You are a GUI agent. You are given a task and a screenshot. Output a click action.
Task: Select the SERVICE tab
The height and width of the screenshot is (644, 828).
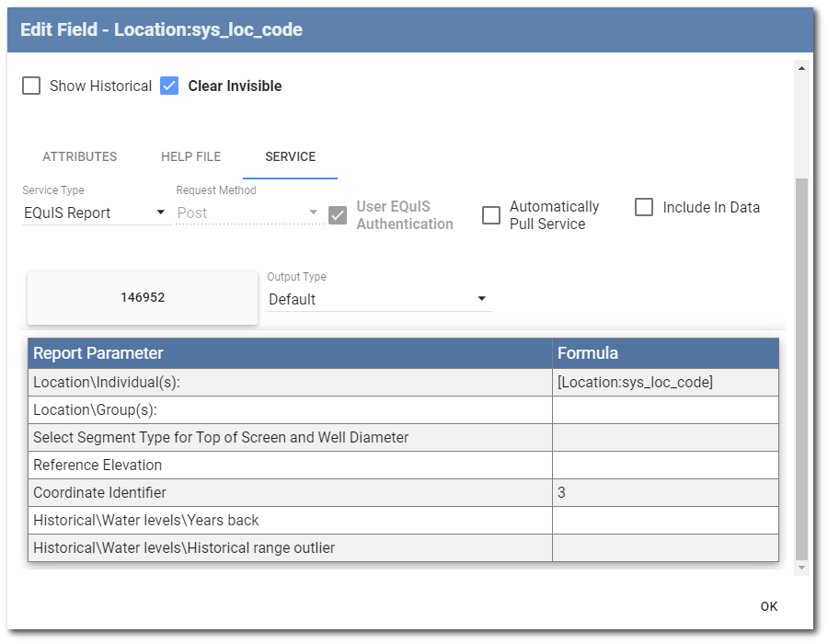(291, 156)
